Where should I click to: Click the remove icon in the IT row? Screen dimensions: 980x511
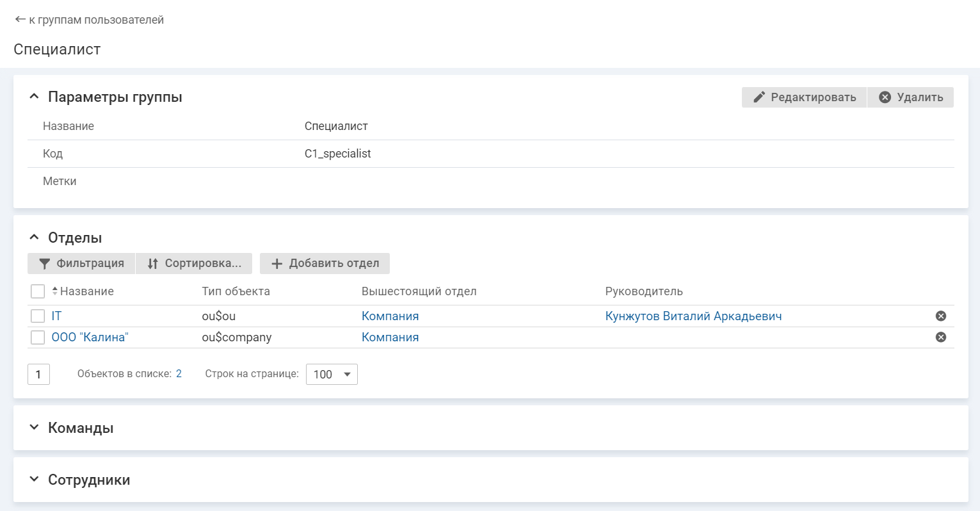[x=940, y=316]
